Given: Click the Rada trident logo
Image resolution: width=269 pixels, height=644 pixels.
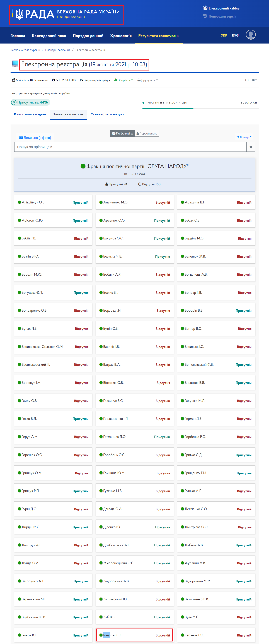Looking at the screenshot, I should [x=20, y=14].
